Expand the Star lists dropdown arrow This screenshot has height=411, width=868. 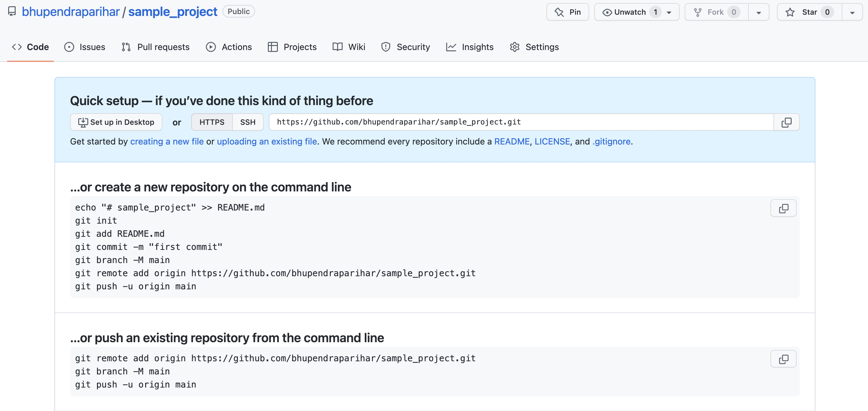coord(852,13)
